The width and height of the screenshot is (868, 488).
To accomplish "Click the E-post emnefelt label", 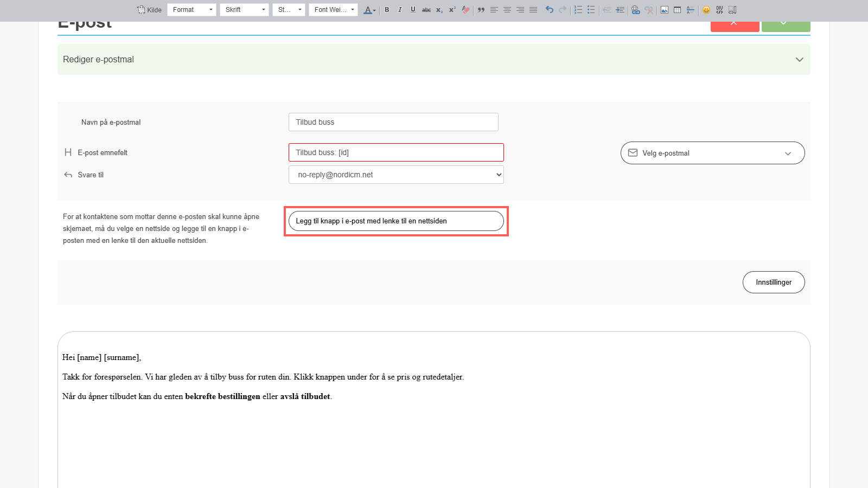I will click(x=103, y=152).
